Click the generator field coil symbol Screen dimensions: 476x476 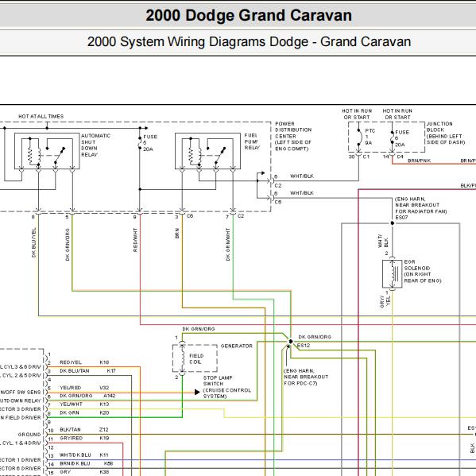(182, 358)
